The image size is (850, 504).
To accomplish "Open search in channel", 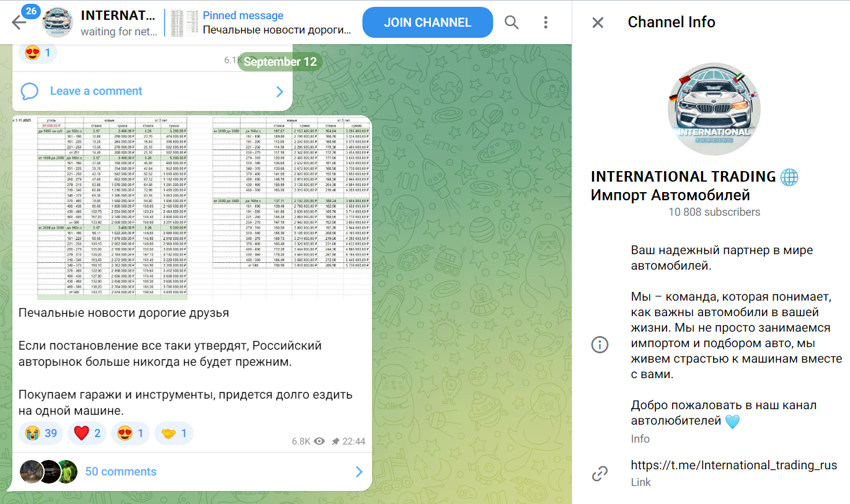I will (511, 23).
